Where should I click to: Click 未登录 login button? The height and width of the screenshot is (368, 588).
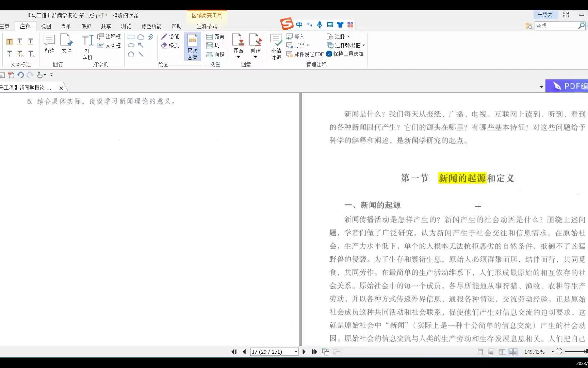click(x=545, y=15)
